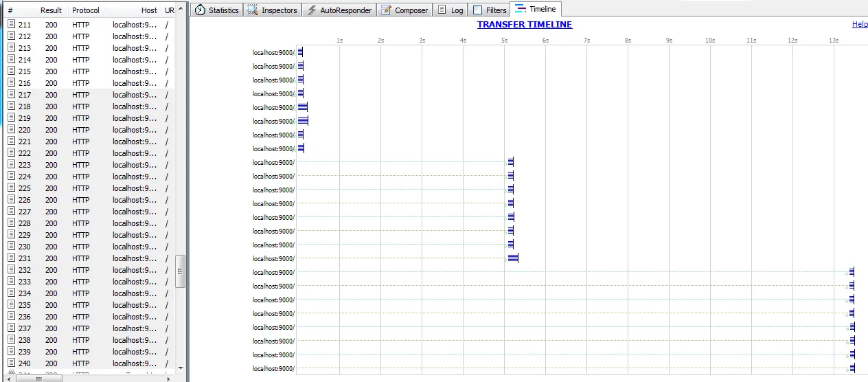Image resolution: width=868 pixels, height=382 pixels.
Task: Select the Timeline tab
Action: (x=536, y=9)
